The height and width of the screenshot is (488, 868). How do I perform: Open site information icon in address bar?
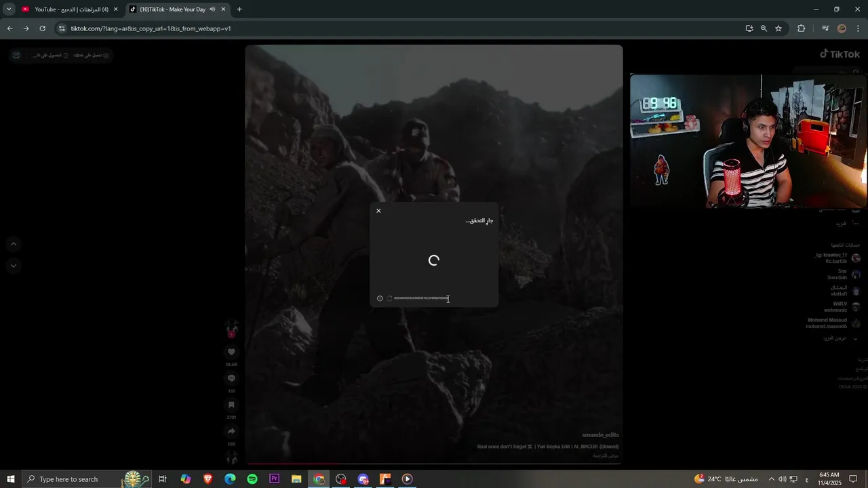tap(62, 28)
